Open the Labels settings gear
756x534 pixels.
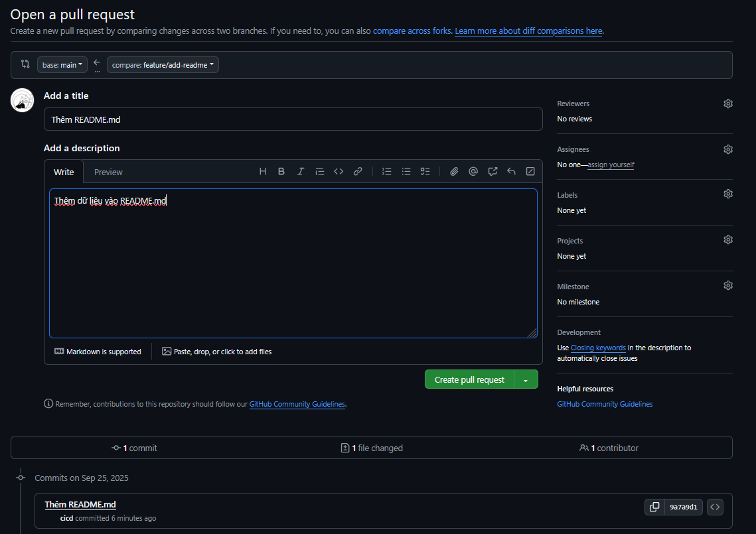pyautogui.click(x=728, y=194)
